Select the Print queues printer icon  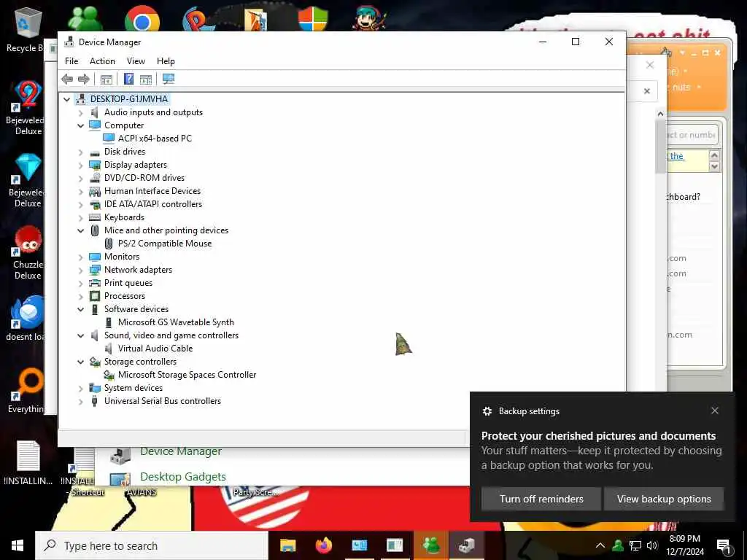[x=95, y=283]
